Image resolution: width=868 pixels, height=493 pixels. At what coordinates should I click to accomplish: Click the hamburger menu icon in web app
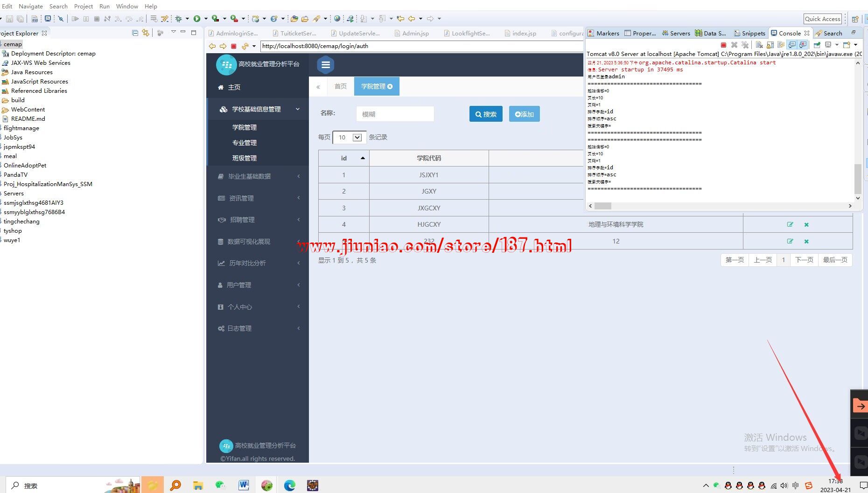326,65
